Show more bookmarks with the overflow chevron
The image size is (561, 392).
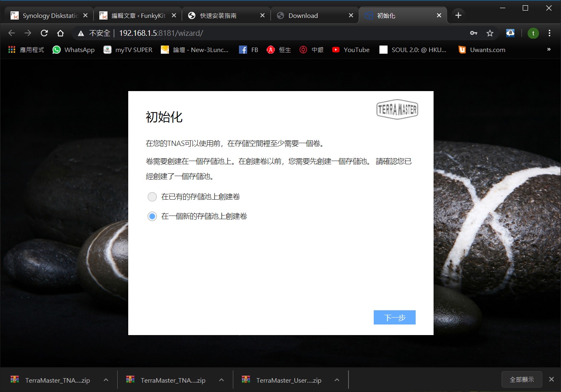(x=548, y=50)
